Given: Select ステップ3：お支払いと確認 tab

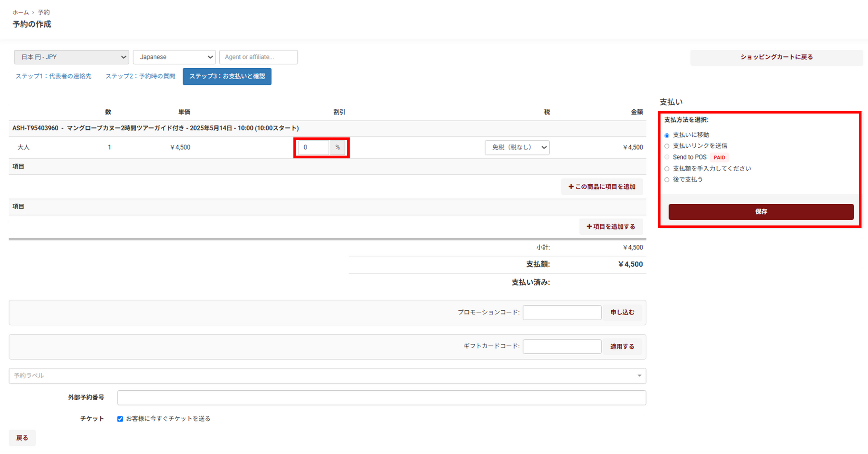Looking at the screenshot, I should point(227,76).
